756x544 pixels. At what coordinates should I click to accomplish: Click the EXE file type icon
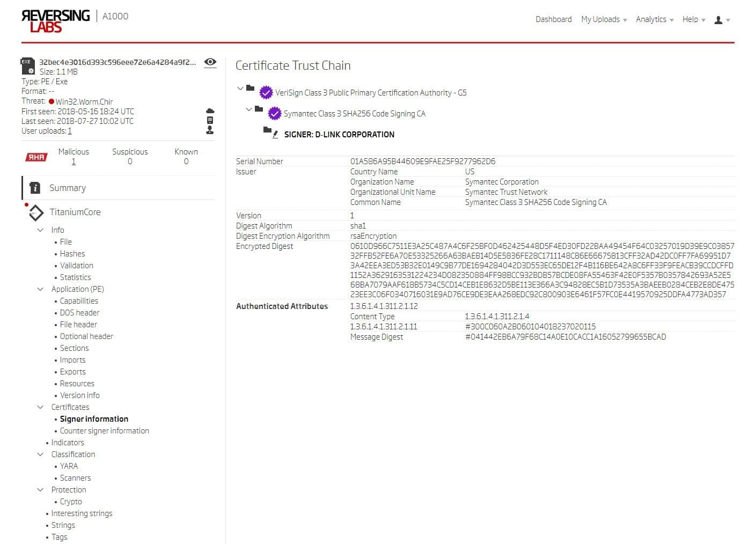pos(27,67)
